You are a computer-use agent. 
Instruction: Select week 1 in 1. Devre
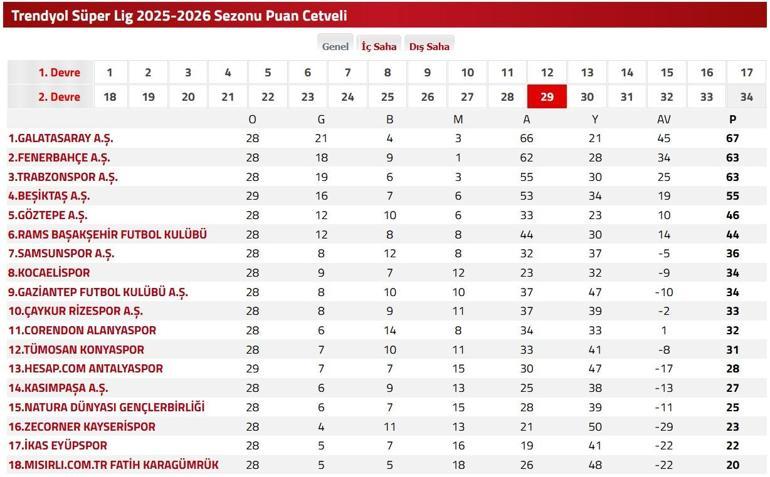click(109, 72)
